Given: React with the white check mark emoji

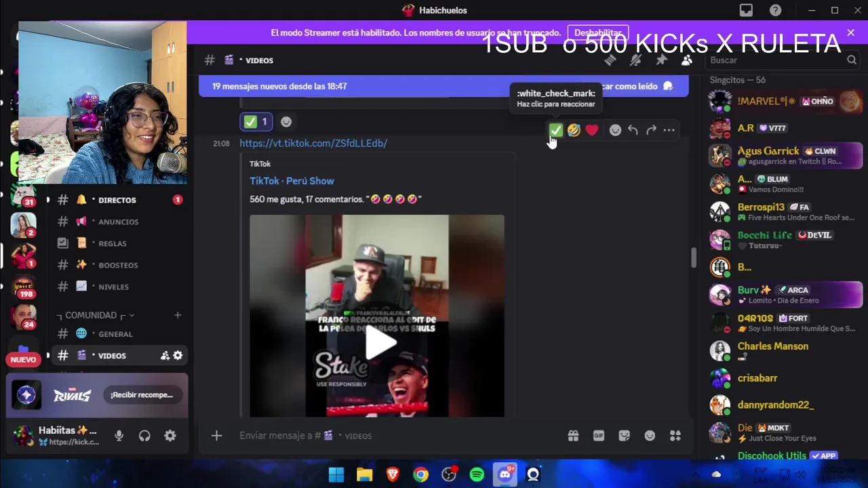Looking at the screenshot, I should click(555, 130).
